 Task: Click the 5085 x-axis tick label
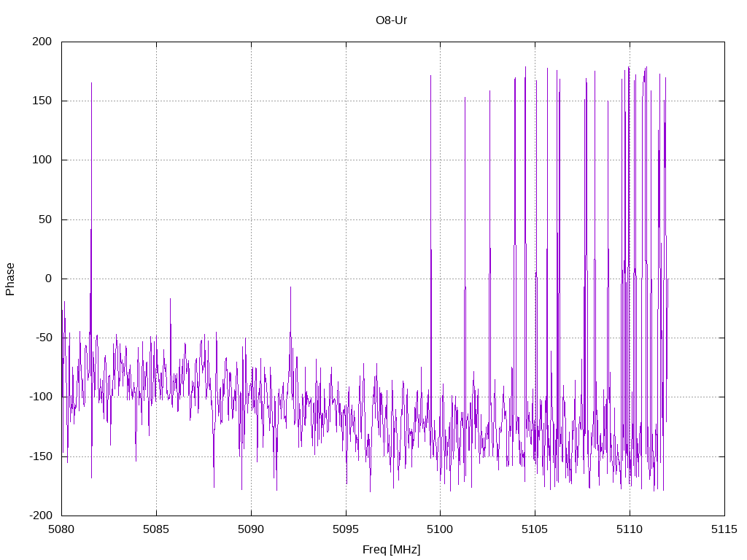(x=156, y=529)
